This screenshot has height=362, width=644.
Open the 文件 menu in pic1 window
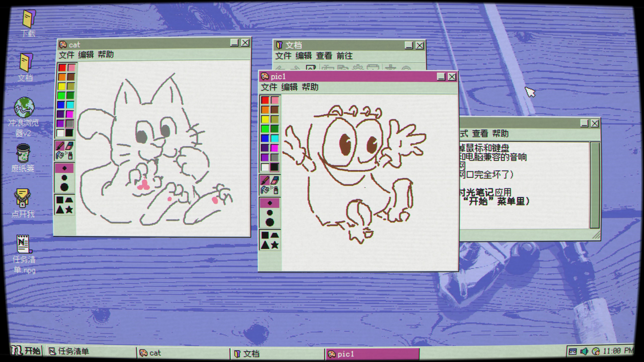coord(269,87)
